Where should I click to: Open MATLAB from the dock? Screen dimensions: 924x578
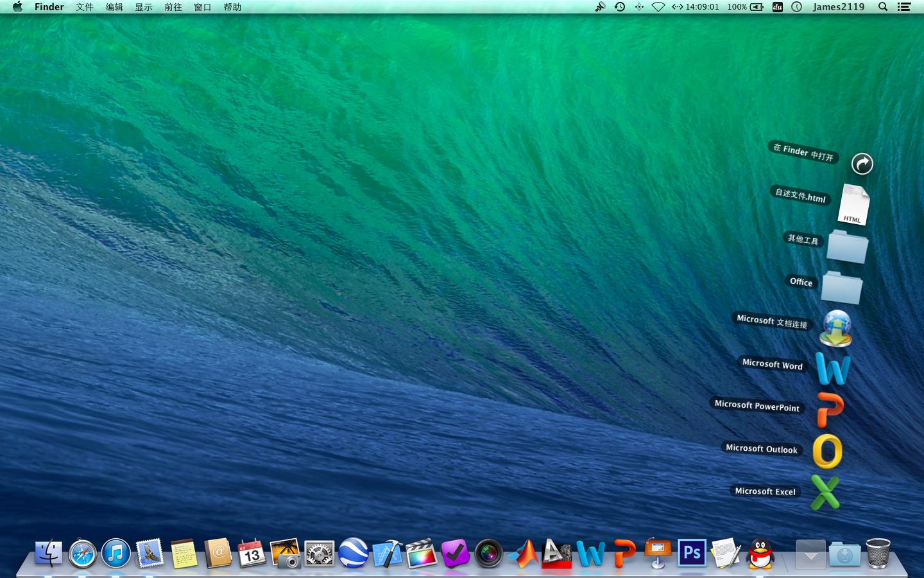coord(524,554)
